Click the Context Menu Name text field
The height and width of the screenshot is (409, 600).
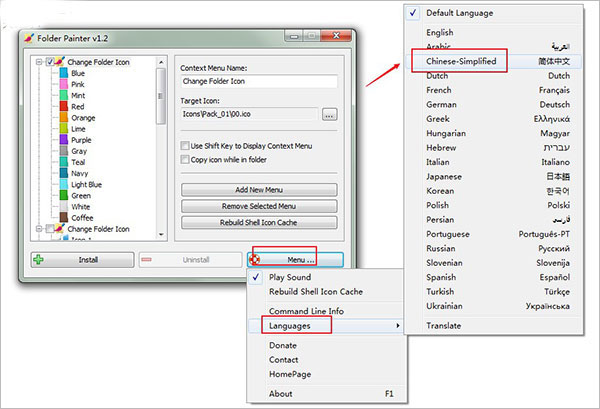point(259,82)
